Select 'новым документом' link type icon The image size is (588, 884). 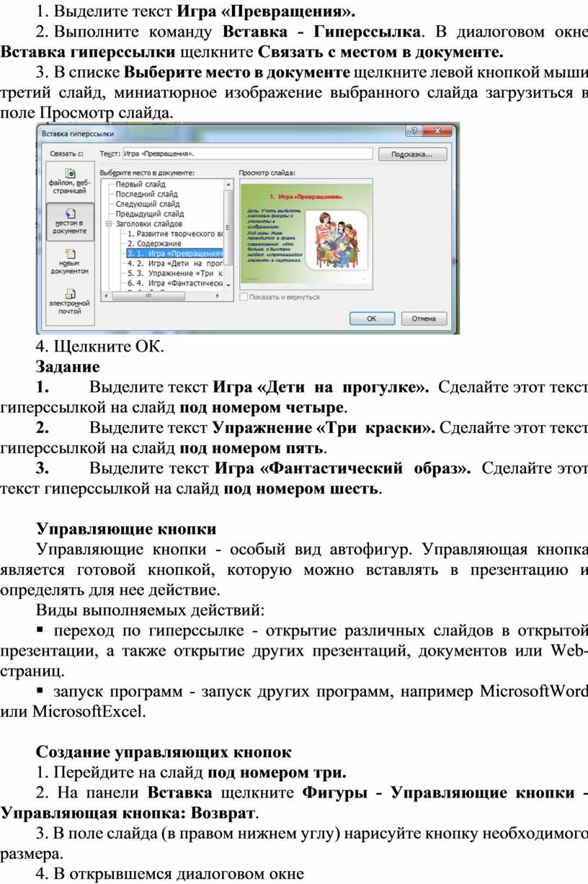70,262
